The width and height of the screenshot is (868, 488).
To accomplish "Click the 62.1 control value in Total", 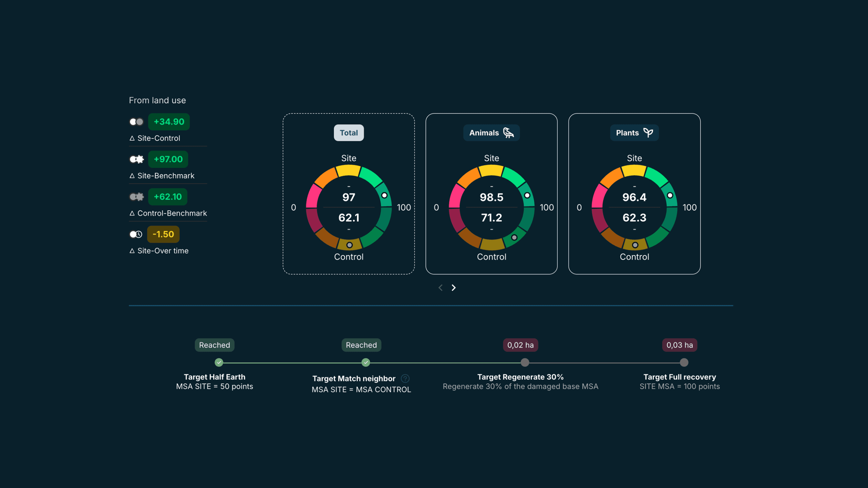I will click(349, 217).
